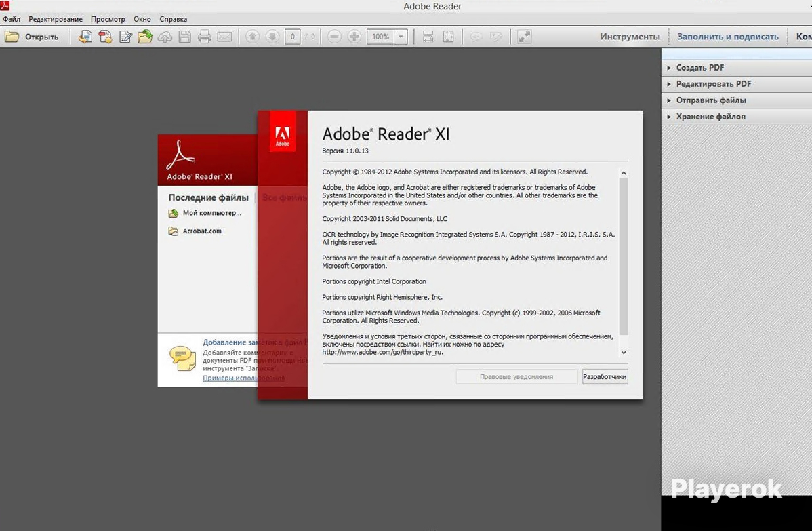The image size is (812, 531).
Task: Open the Редактирование menu
Action: pos(56,19)
